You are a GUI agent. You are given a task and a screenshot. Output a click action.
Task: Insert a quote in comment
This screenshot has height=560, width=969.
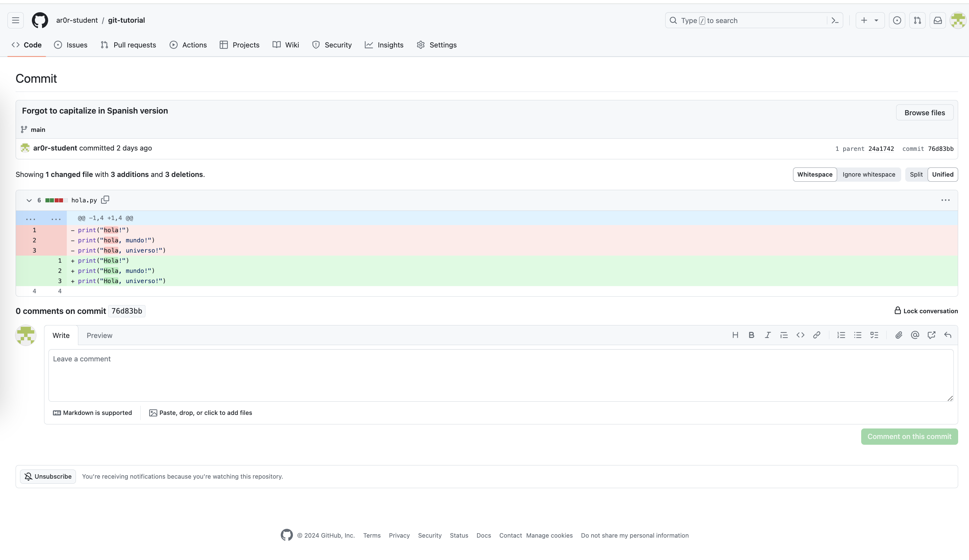784,335
